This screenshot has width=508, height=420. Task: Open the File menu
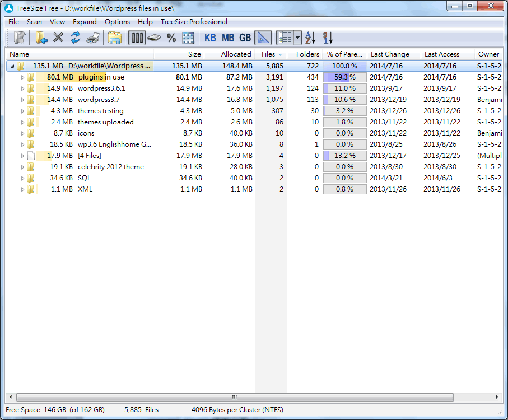[13, 22]
